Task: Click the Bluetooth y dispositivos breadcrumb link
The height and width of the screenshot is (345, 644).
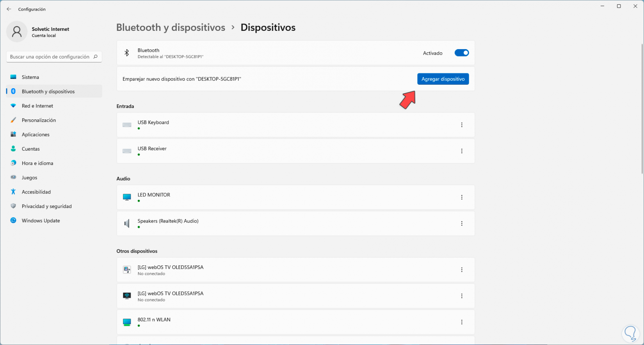Action: [x=171, y=28]
